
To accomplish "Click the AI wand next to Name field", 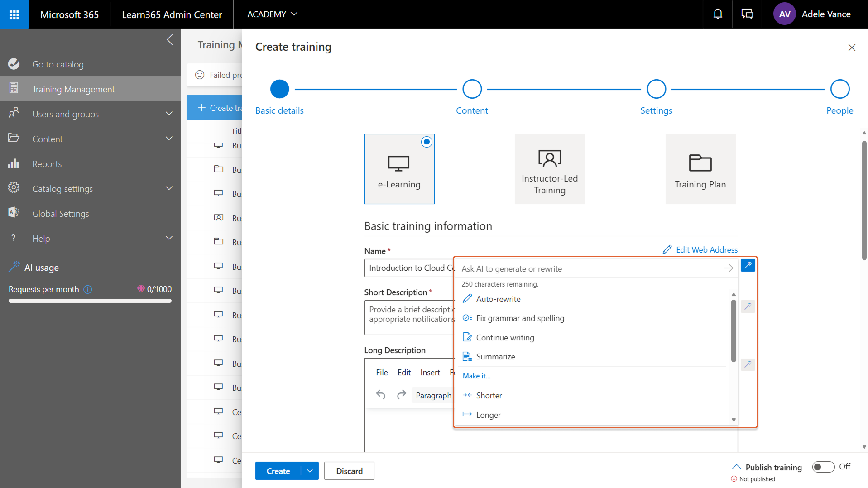I will [748, 265].
